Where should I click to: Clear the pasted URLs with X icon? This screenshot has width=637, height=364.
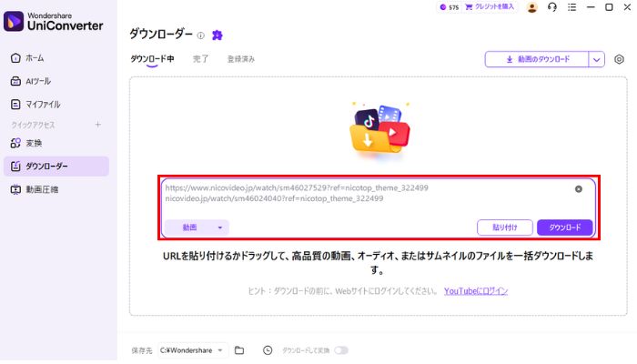click(579, 189)
